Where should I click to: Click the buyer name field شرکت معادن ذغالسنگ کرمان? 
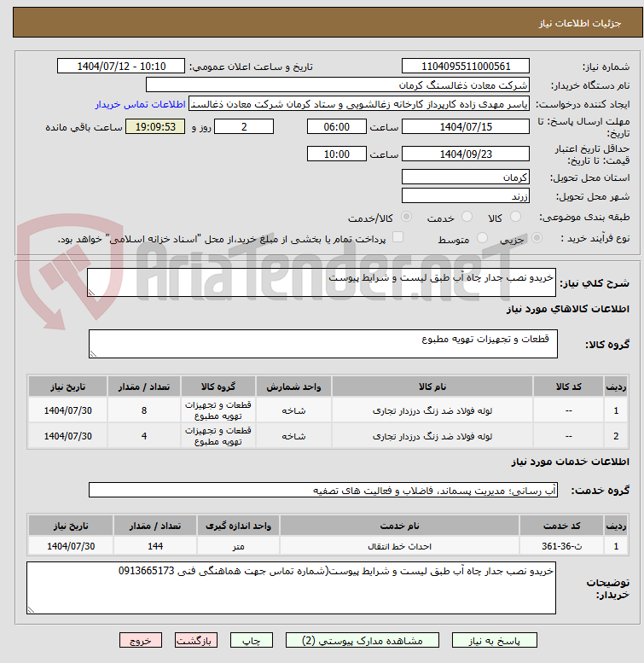pos(337,85)
